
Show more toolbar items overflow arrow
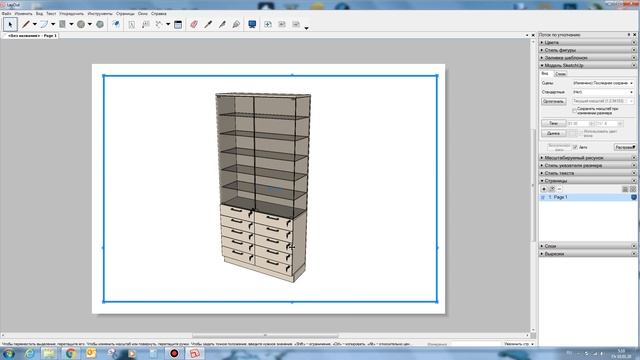click(x=306, y=28)
